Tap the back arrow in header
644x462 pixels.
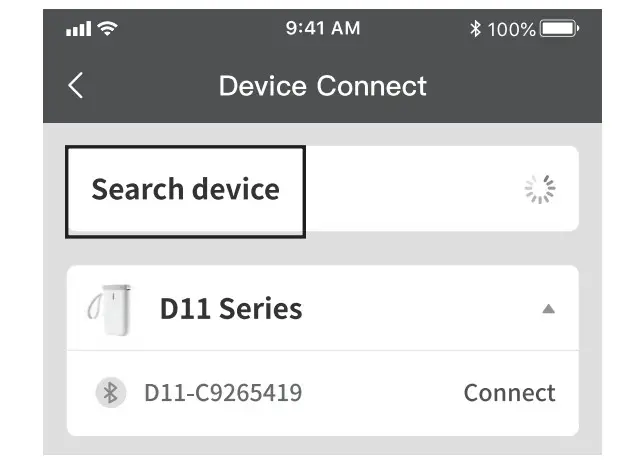pyautogui.click(x=76, y=86)
